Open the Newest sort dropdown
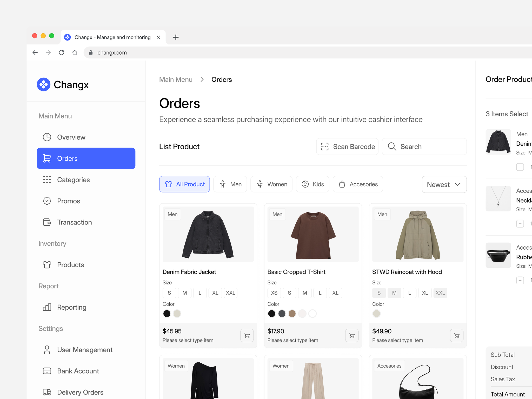The height and width of the screenshot is (399, 532). coord(444,184)
